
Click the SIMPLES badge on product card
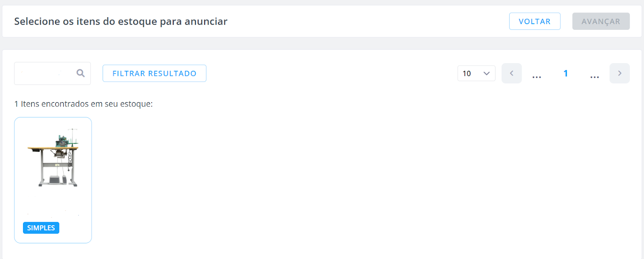(41, 228)
